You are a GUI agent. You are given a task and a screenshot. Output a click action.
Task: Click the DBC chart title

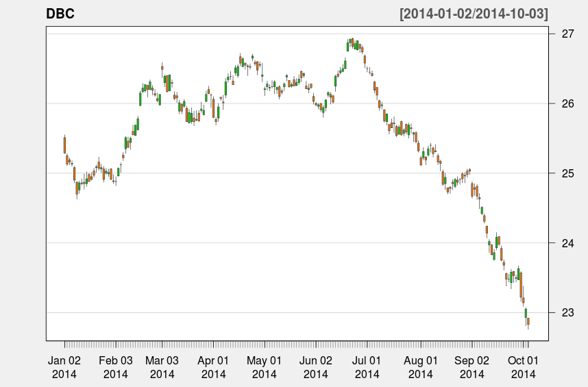[60, 14]
